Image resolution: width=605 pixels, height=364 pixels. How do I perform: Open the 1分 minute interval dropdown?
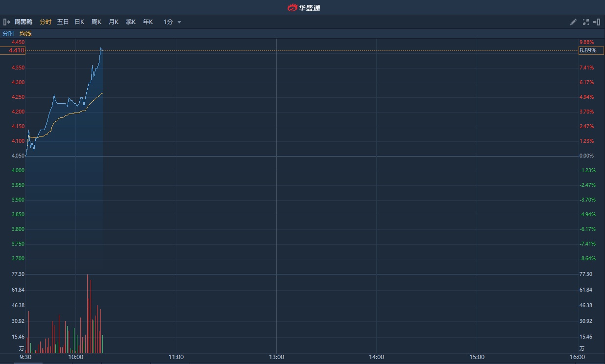[x=172, y=22]
